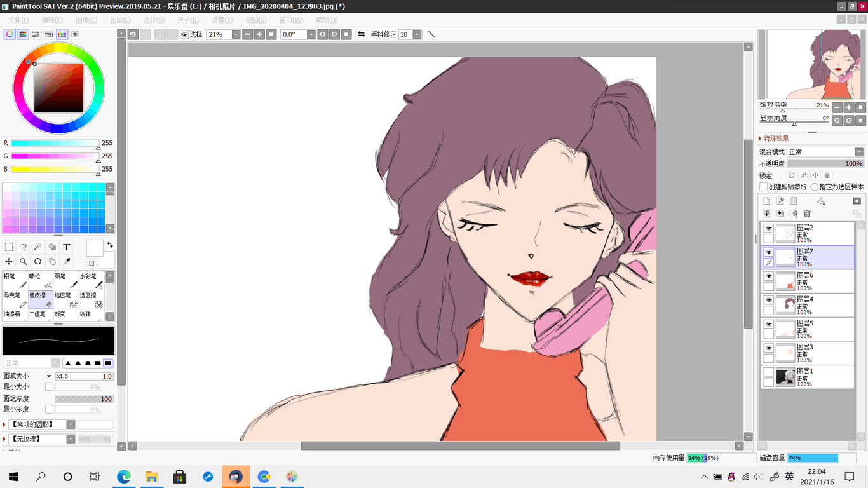Open the 【无纹理】 texture dropdown
The image size is (868, 488).
(x=71, y=439)
